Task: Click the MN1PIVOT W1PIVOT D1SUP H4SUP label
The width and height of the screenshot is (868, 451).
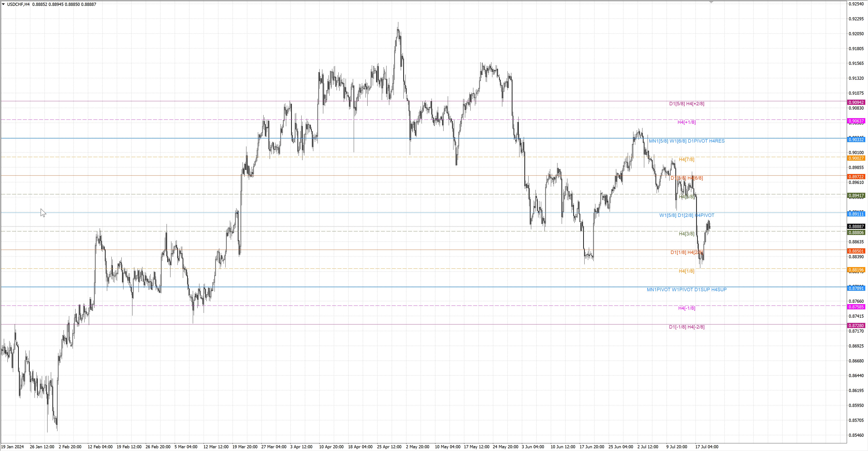Action: 686,290
